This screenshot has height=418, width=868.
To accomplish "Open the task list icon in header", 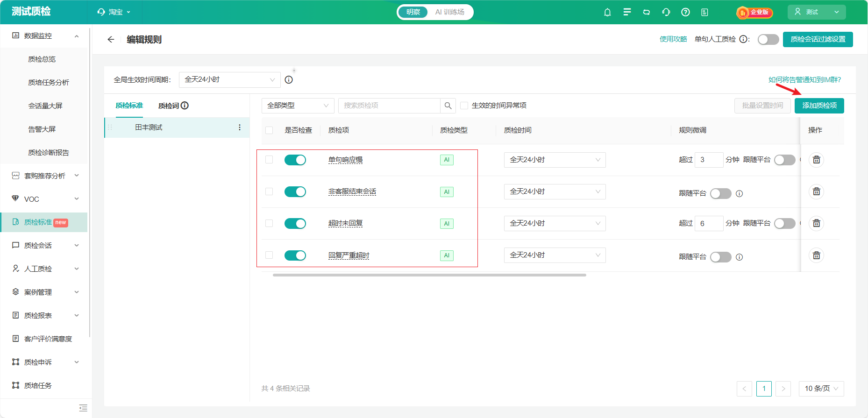I will click(x=627, y=12).
